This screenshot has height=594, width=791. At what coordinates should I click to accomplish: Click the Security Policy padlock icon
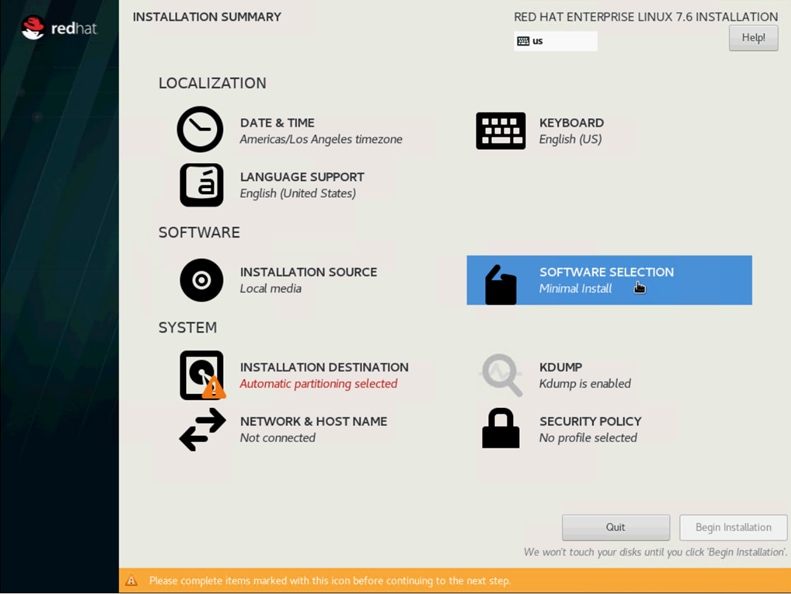click(500, 428)
